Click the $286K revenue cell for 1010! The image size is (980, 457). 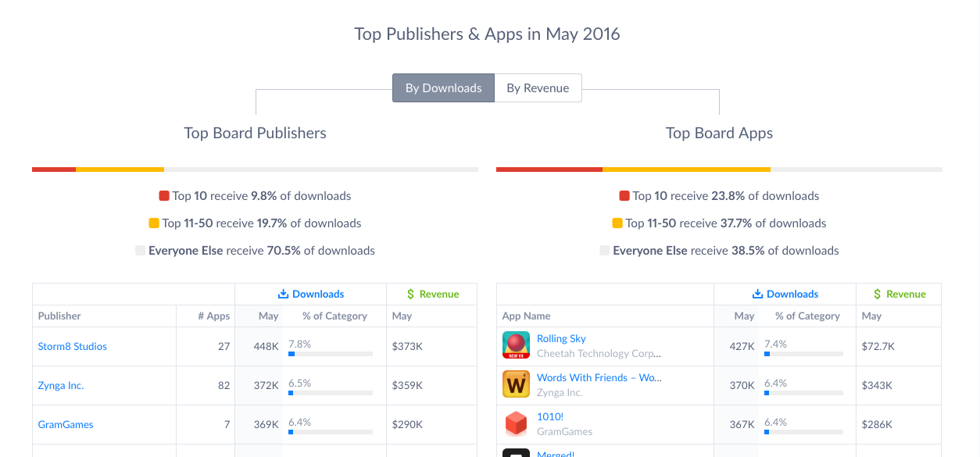point(899,424)
